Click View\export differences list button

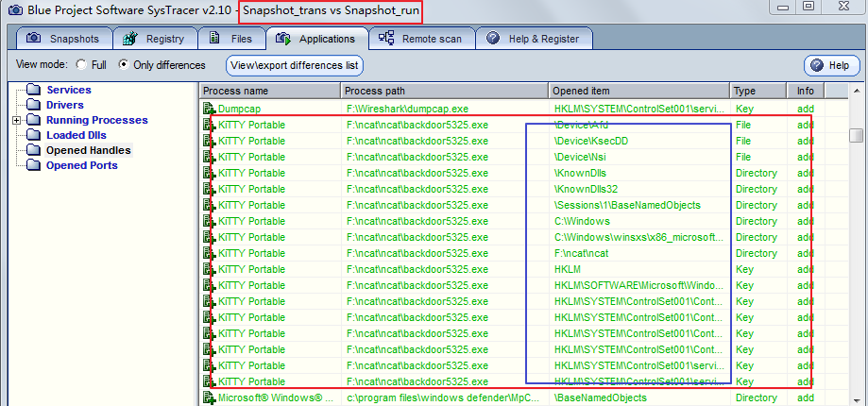click(295, 65)
